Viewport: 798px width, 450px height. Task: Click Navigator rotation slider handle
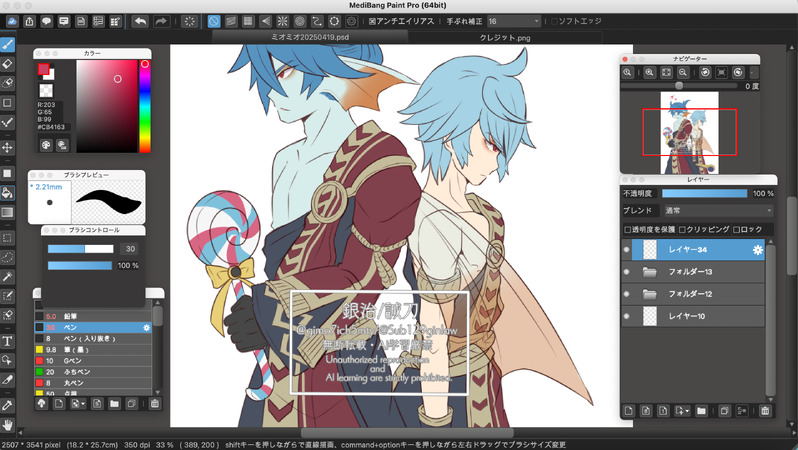(679, 86)
